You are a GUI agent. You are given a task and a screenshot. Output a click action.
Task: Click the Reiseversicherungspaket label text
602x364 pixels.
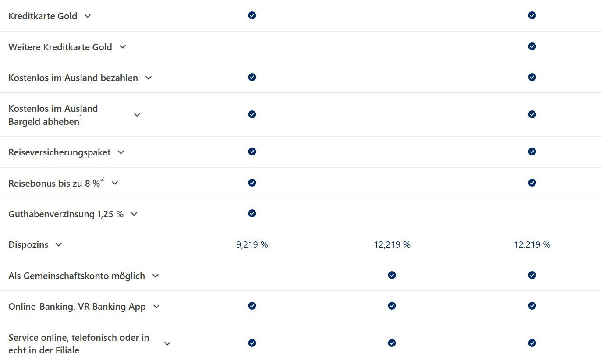[60, 152]
